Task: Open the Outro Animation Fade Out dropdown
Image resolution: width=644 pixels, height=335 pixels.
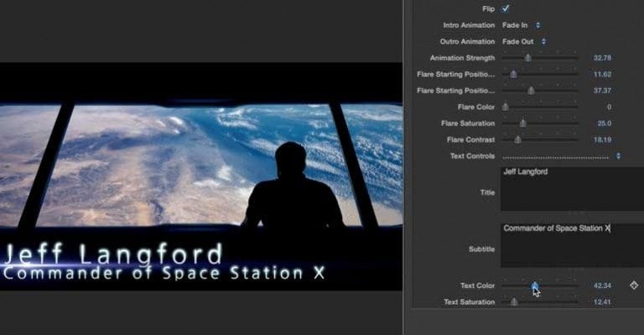Action: tap(524, 41)
